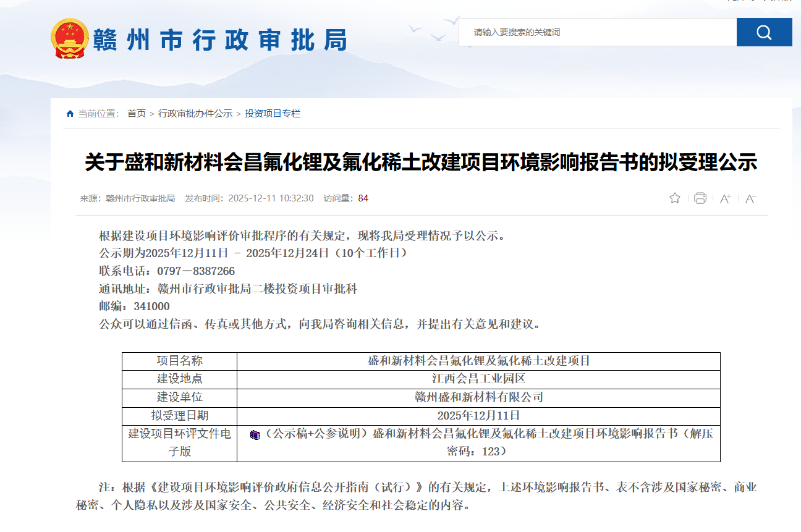Click the home icon in breadcrumb
The width and height of the screenshot is (801, 532).
[70, 114]
